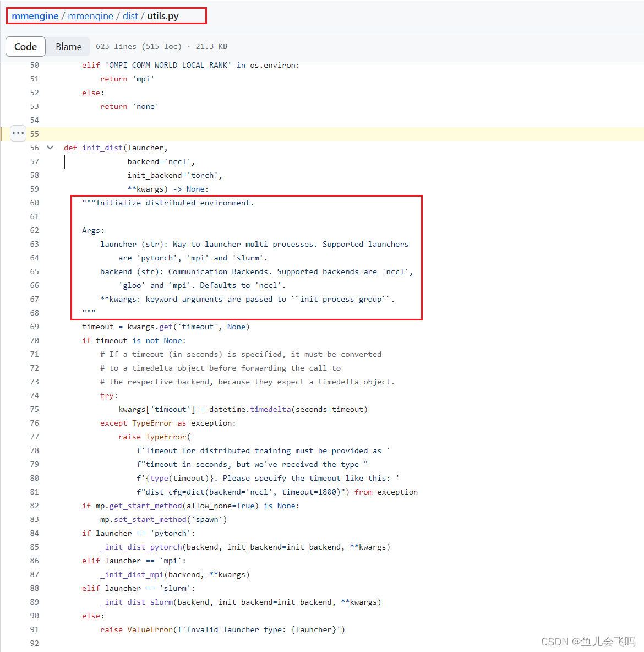The height and width of the screenshot is (652, 644).
Task: Switch to the Blame view
Action: tap(67, 46)
